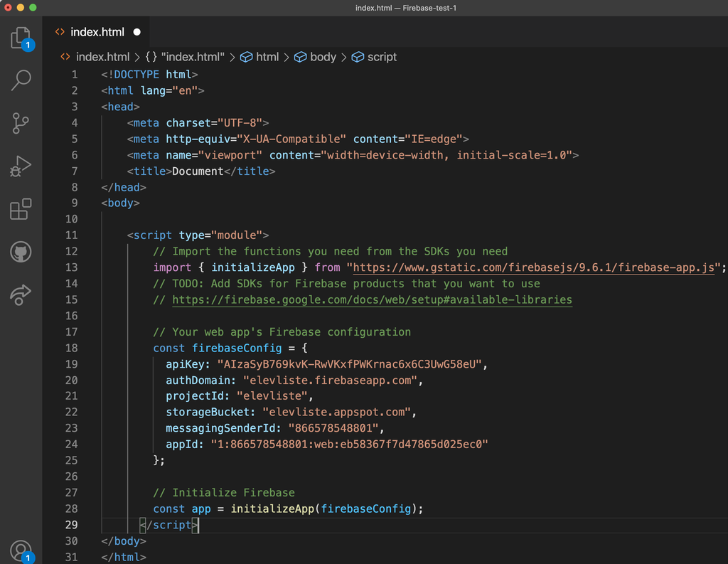
Task: Open the Source Control view
Action: coord(21,123)
